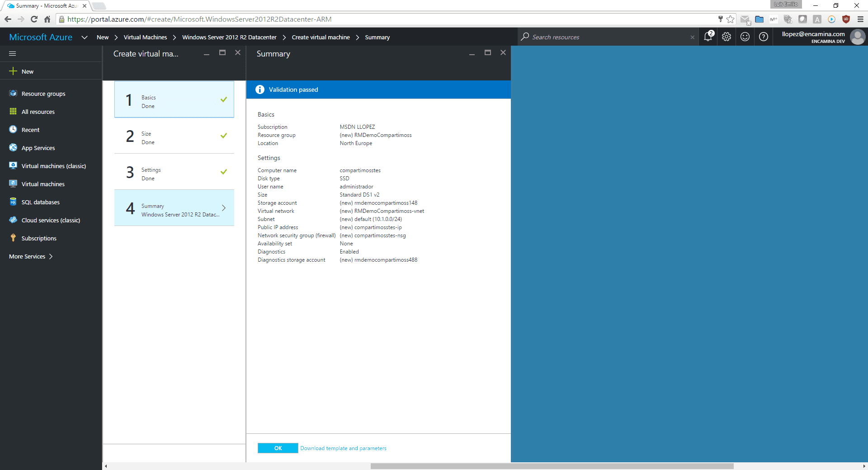
Task: Click Create virtual machine breadcrumb
Action: (321, 38)
